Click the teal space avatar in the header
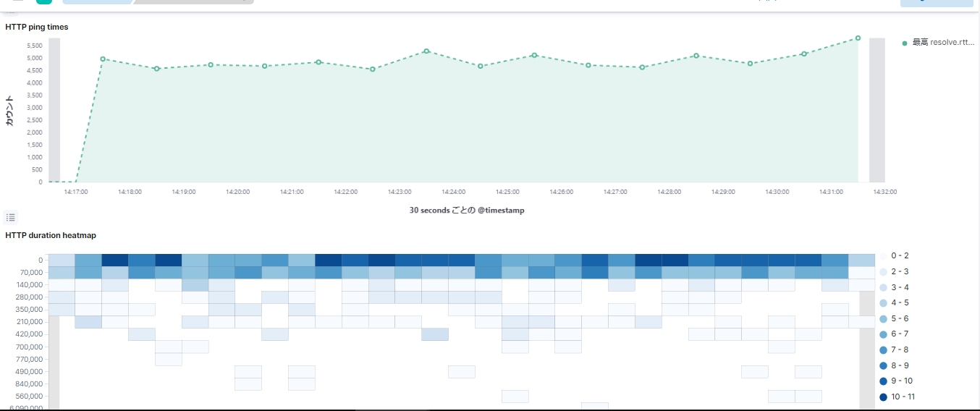Viewport: 980px width, 411px height. (x=44, y=1)
